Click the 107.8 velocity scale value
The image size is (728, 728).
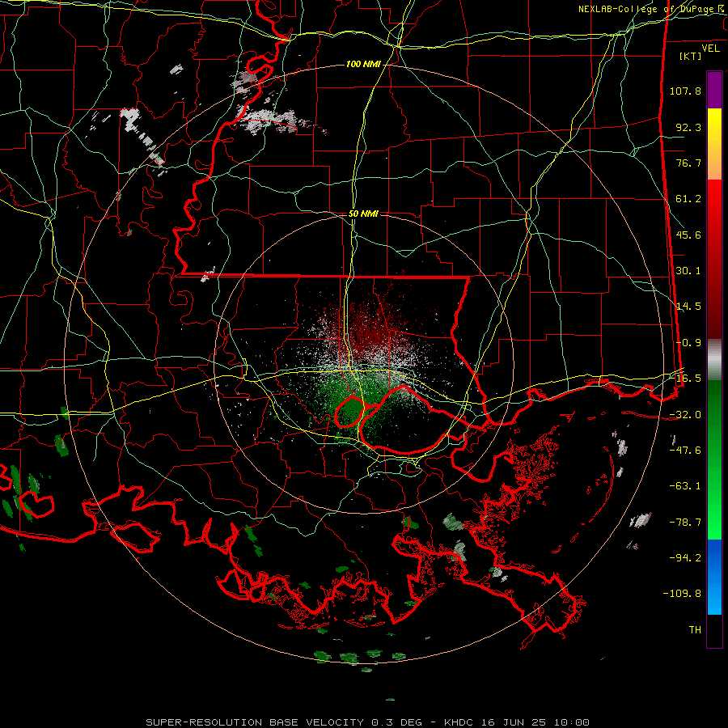[685, 91]
